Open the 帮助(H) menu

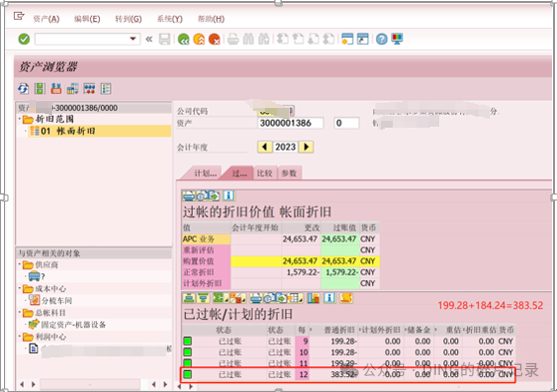[211, 19]
